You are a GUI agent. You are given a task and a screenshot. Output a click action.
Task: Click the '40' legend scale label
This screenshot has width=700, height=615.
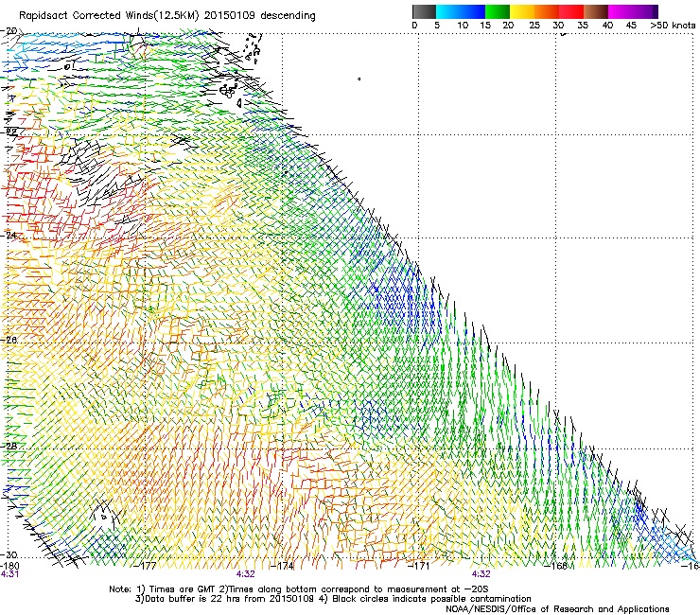607,26
